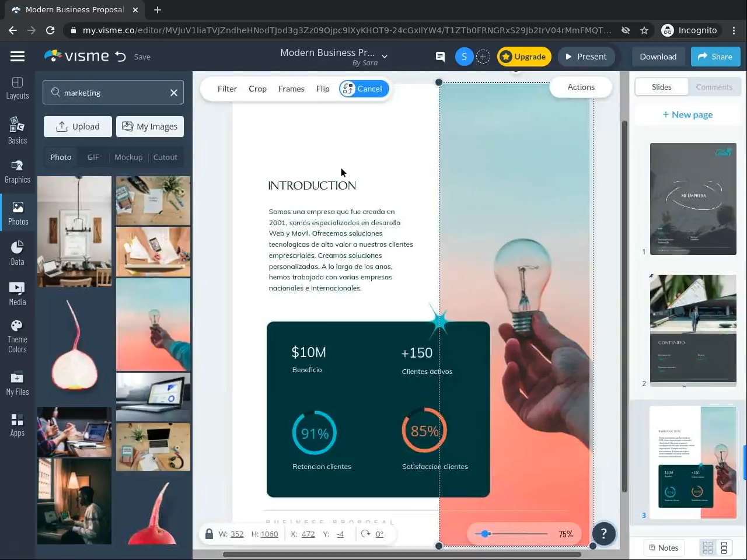
Task: Open the Basics panel
Action: [18, 130]
